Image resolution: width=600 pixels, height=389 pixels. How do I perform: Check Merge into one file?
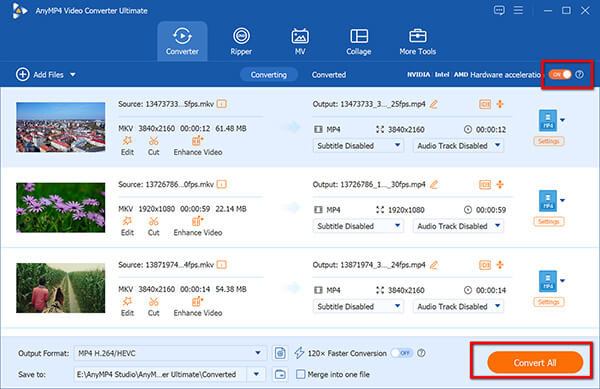pyautogui.click(x=301, y=374)
